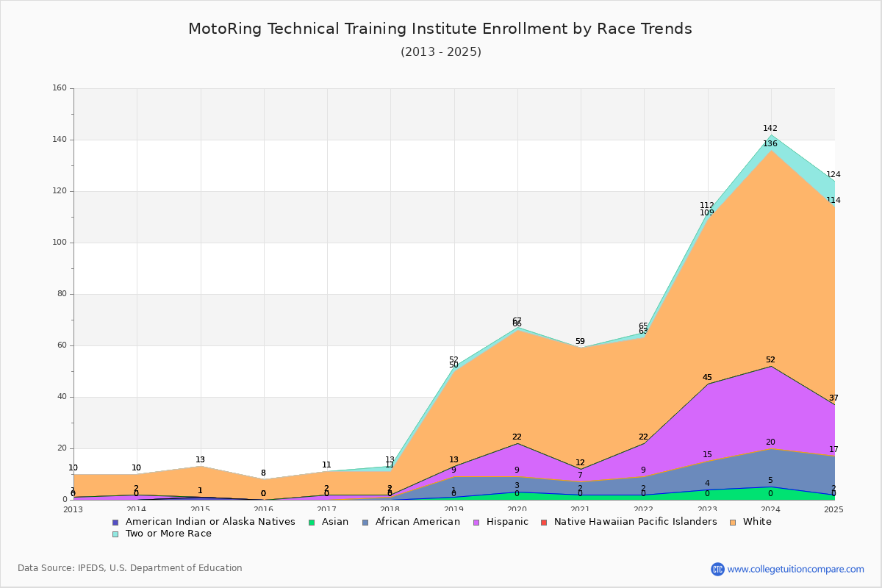Click the 160 y-axis label

60,88
